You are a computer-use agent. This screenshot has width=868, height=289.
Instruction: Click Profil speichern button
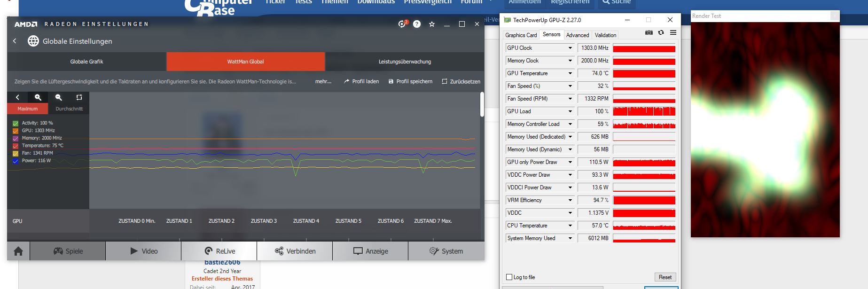[410, 81]
